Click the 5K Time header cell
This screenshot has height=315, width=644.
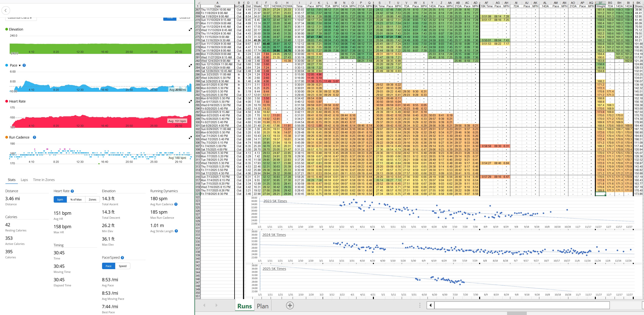[x=379, y=6]
